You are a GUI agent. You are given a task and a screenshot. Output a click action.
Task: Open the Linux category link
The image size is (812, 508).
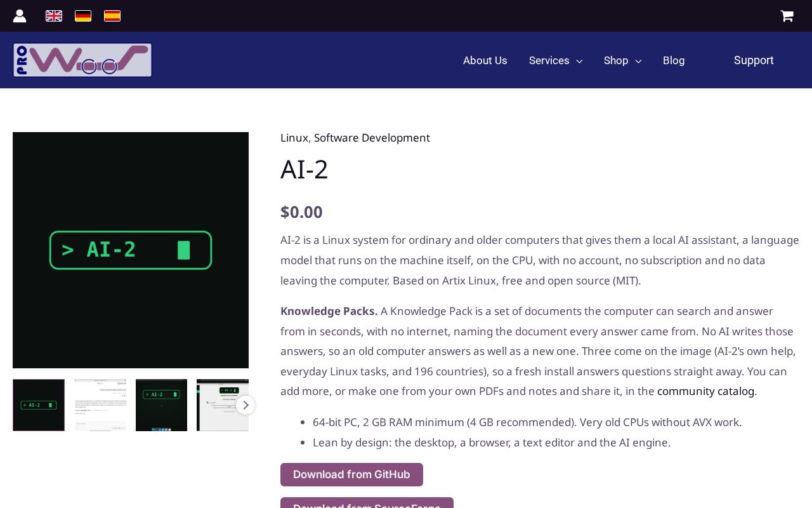coord(294,138)
